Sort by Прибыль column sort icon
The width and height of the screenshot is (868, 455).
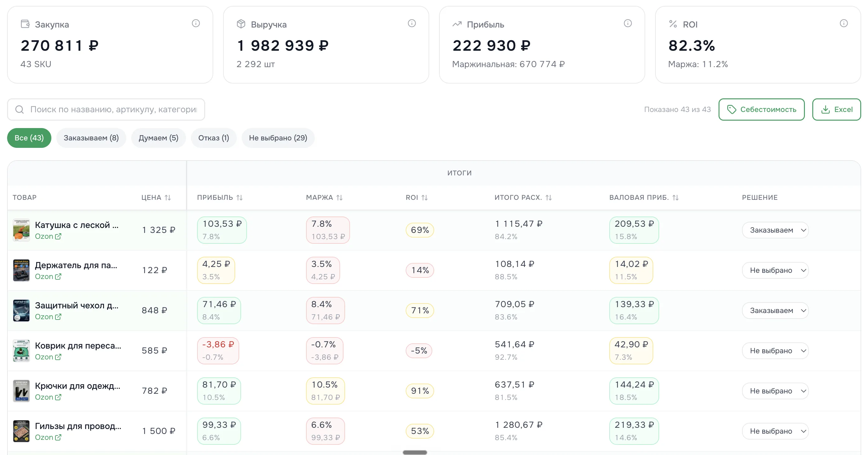click(x=240, y=198)
